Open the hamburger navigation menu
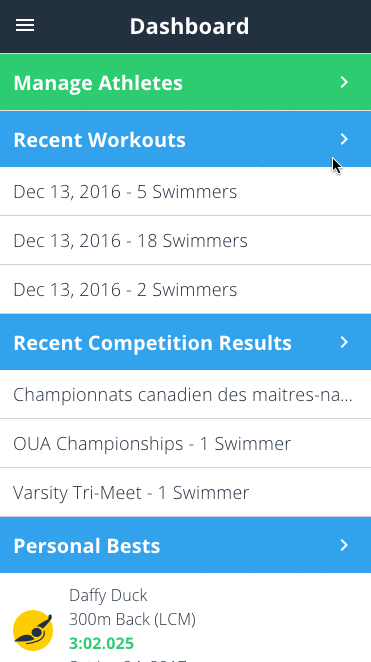The image size is (371, 662). click(25, 26)
